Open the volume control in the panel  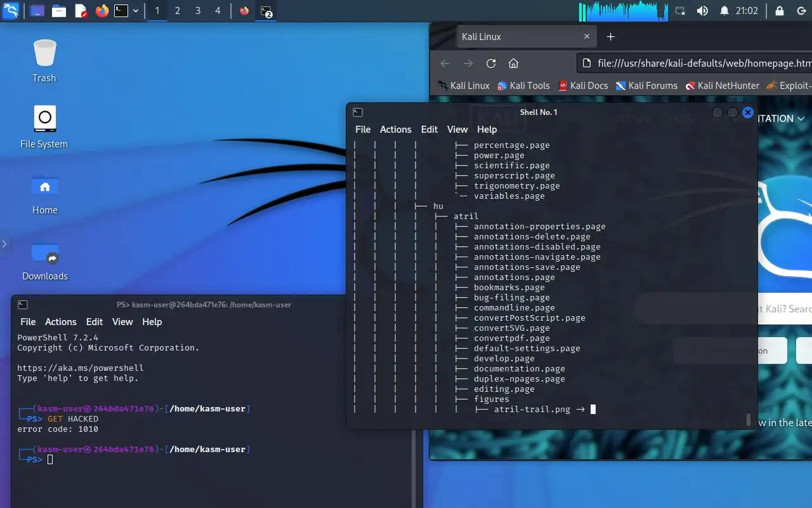[702, 11]
